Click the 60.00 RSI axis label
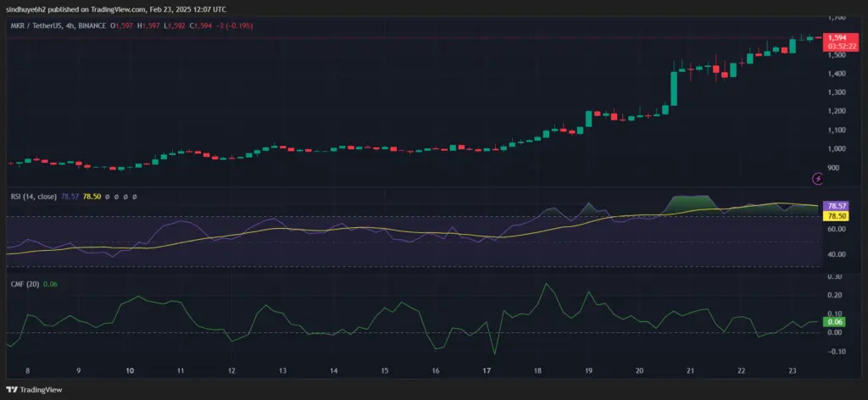868x400 pixels. (x=836, y=229)
